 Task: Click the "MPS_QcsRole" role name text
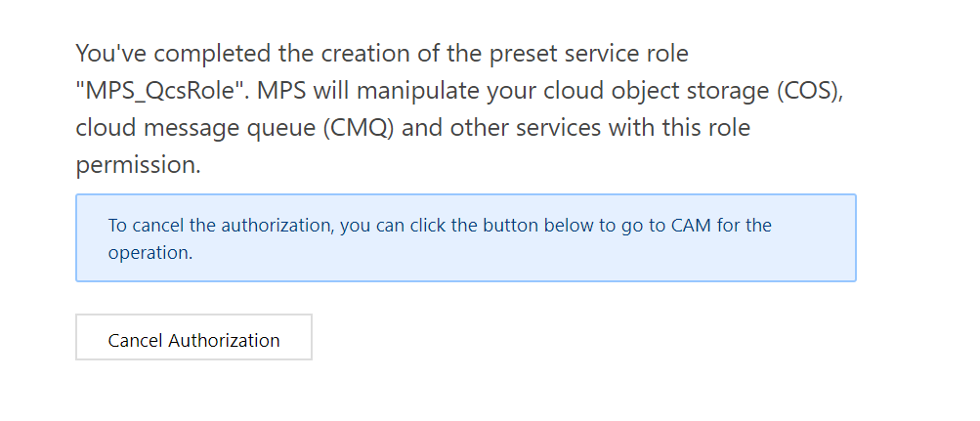(x=163, y=91)
